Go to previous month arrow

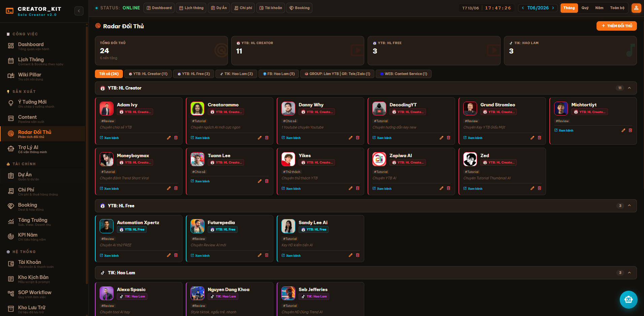click(x=523, y=8)
